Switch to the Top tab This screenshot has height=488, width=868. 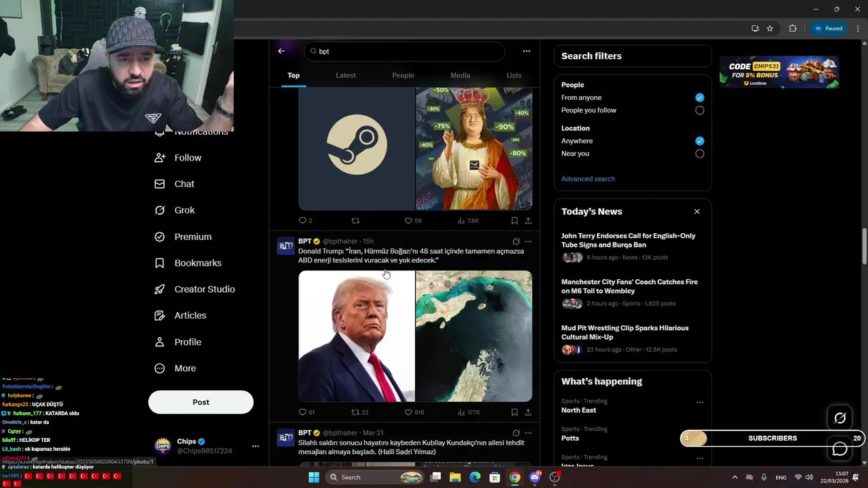tap(294, 75)
